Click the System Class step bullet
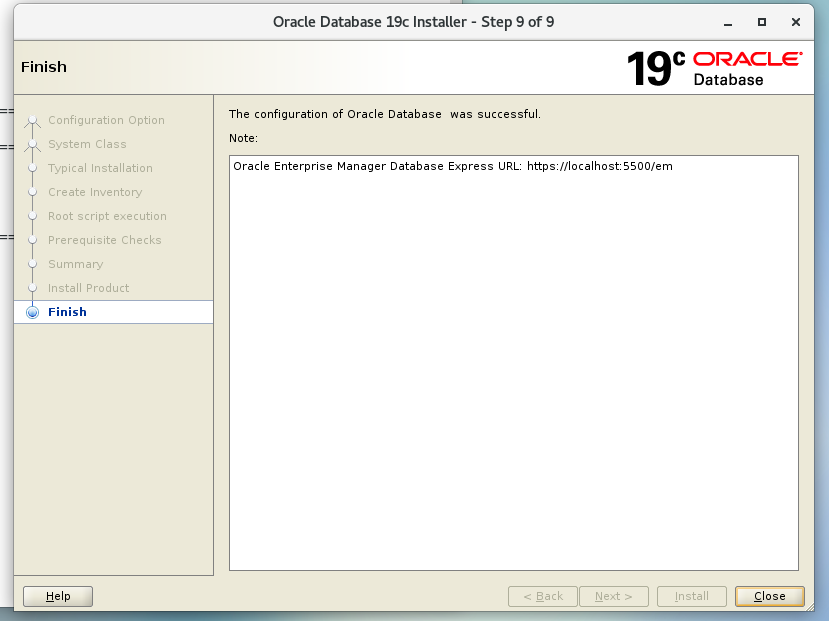Viewport: 829px width, 621px height. (x=32, y=144)
